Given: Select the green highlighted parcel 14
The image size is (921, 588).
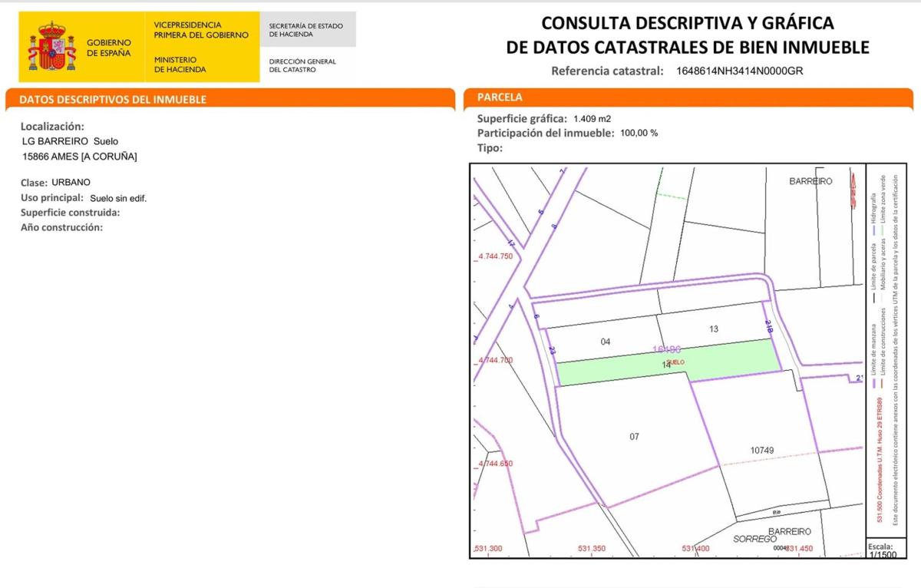Looking at the screenshot, I should coord(666,365).
